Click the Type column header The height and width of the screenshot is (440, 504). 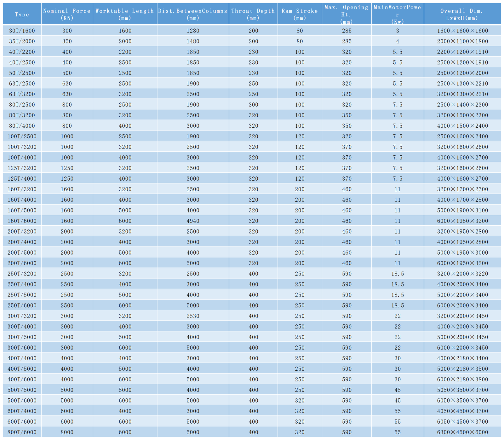coord(22,14)
